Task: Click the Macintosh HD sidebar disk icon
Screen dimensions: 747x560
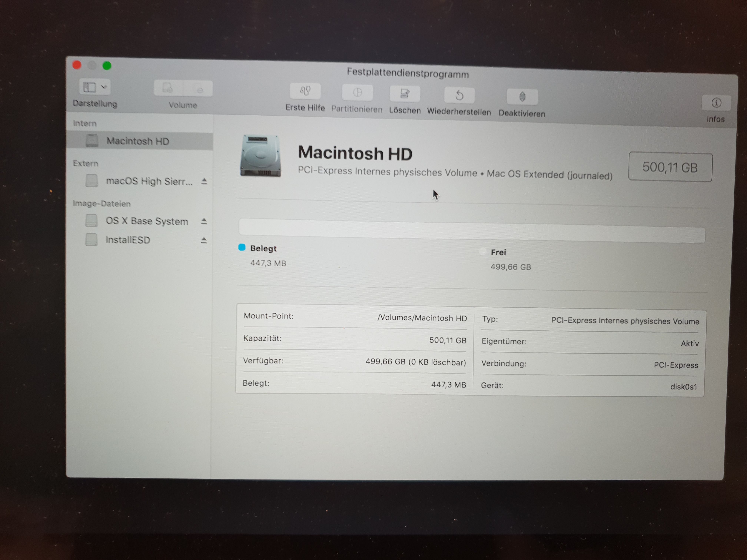Action: coord(92,140)
